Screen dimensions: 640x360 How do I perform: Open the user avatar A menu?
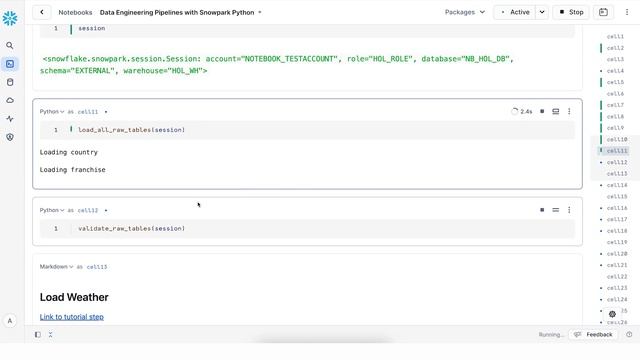point(10,321)
